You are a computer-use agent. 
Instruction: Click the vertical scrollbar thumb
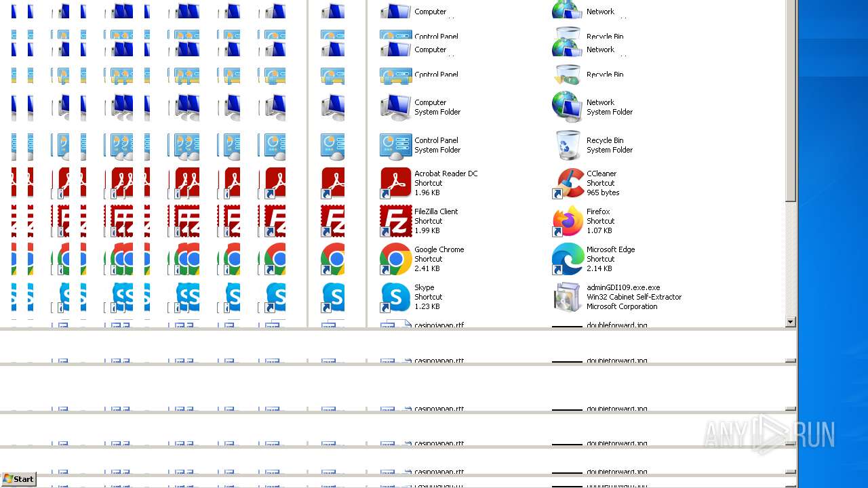coord(791,100)
